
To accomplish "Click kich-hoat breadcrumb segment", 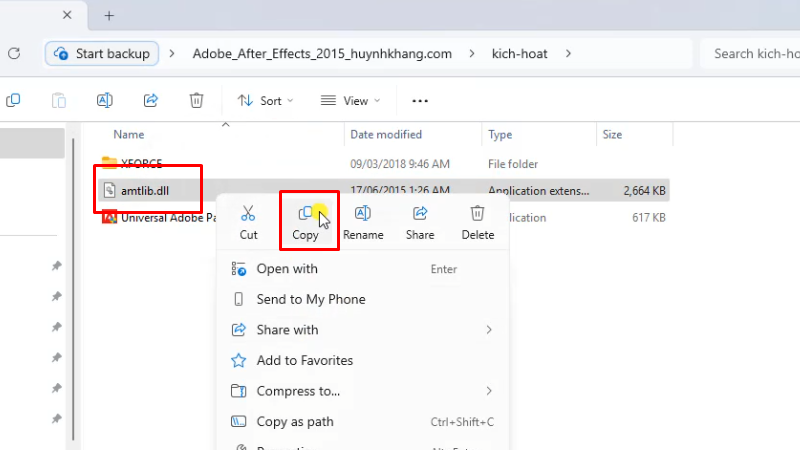I will [x=519, y=54].
